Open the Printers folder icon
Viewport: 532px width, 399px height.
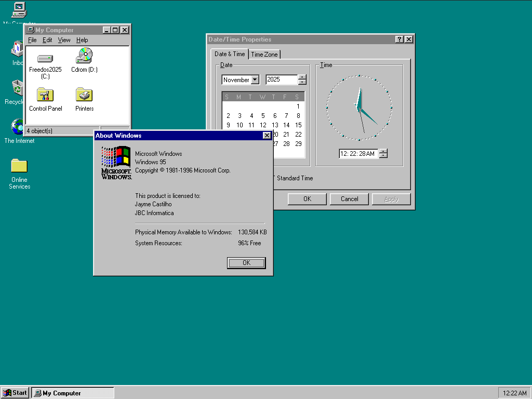[x=84, y=95]
